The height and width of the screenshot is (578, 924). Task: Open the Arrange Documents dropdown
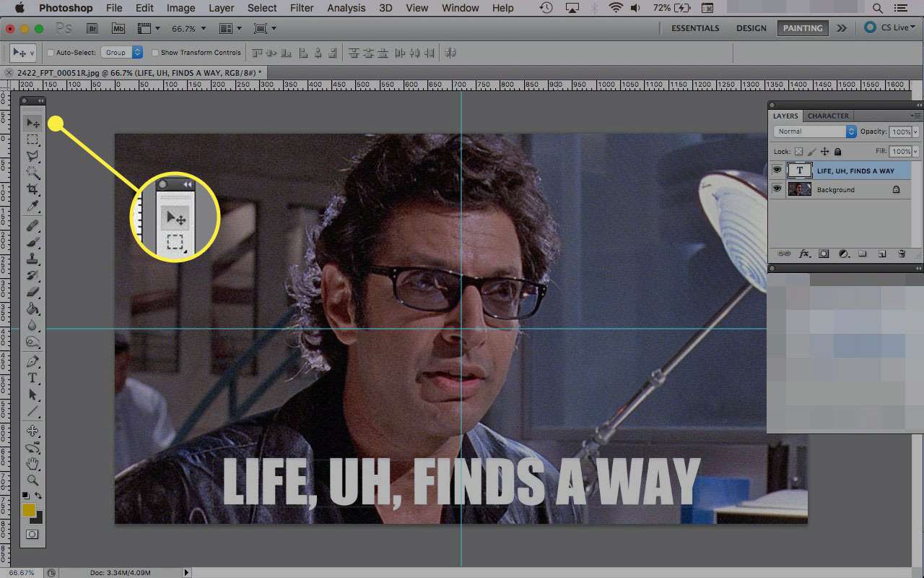point(230,28)
